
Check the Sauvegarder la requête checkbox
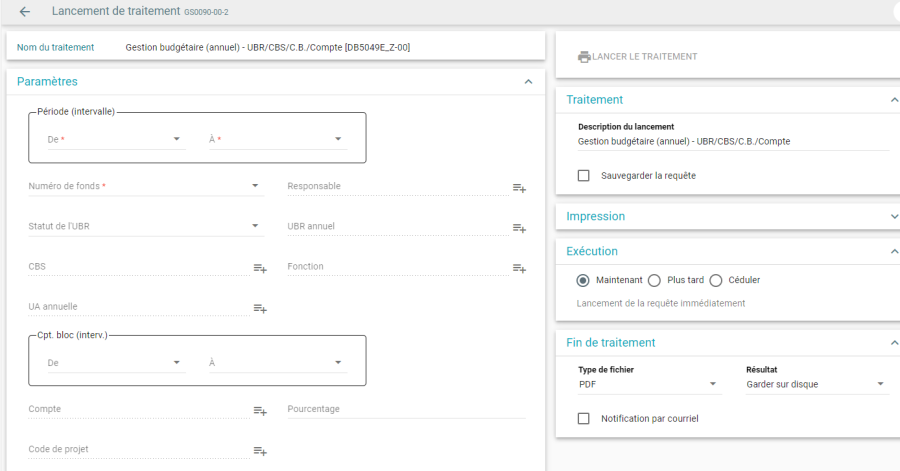[x=584, y=176]
